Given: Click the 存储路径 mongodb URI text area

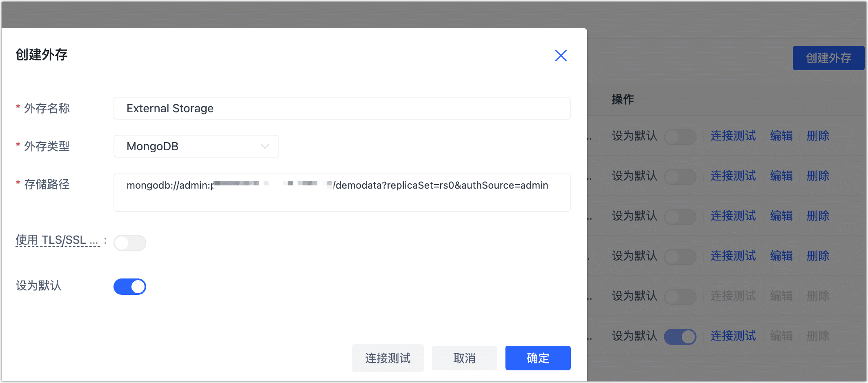Looking at the screenshot, I should (342, 192).
